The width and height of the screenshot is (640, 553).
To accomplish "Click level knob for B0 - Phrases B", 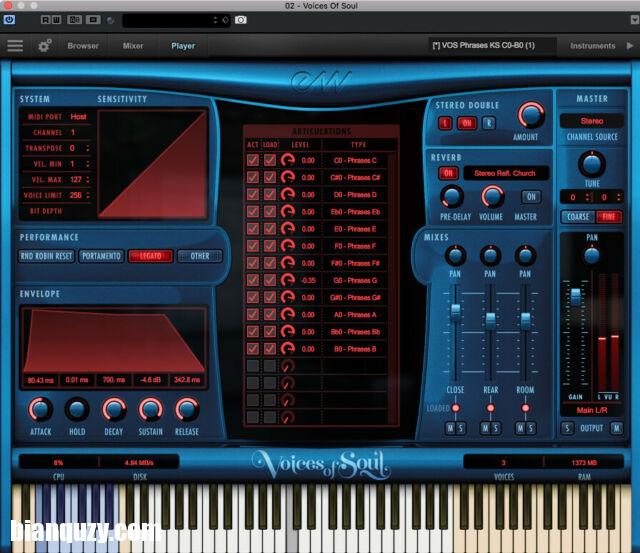I will (288, 349).
